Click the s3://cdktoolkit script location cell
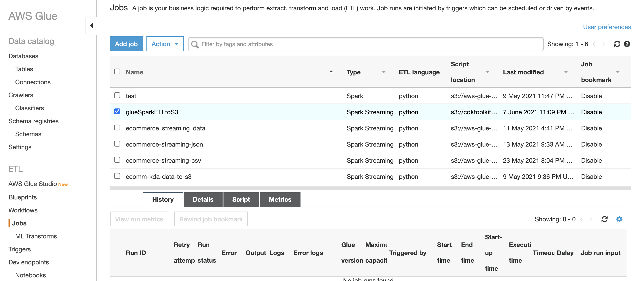The width and height of the screenshot is (644, 281). point(474,112)
